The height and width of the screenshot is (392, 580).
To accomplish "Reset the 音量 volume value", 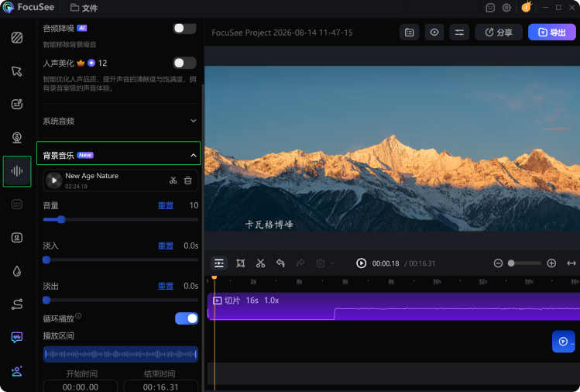I will point(166,205).
